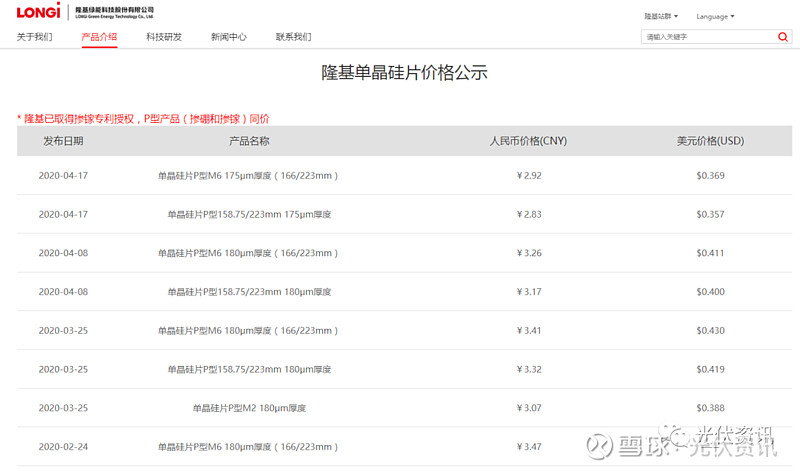Open the 关于我们 menu

coord(34,37)
